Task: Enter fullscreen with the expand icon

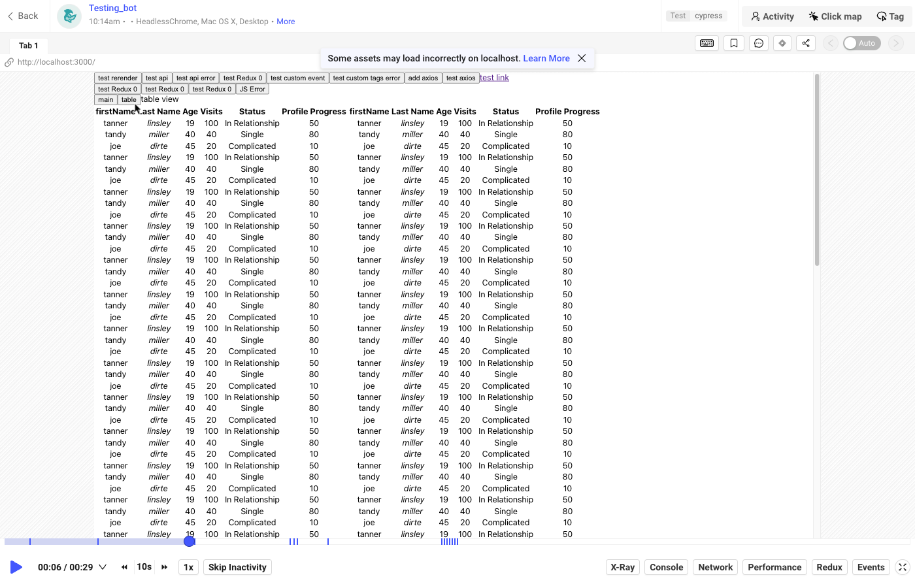Action: [x=903, y=567]
